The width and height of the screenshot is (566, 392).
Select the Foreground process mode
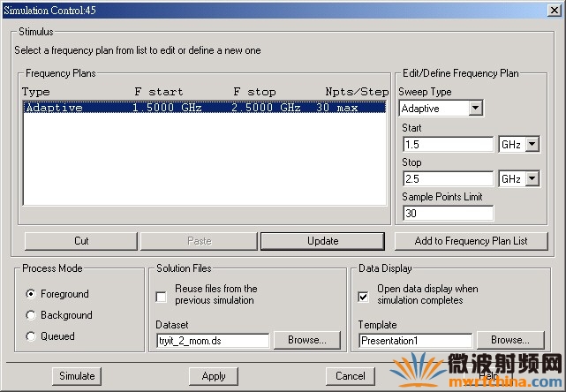(x=31, y=294)
